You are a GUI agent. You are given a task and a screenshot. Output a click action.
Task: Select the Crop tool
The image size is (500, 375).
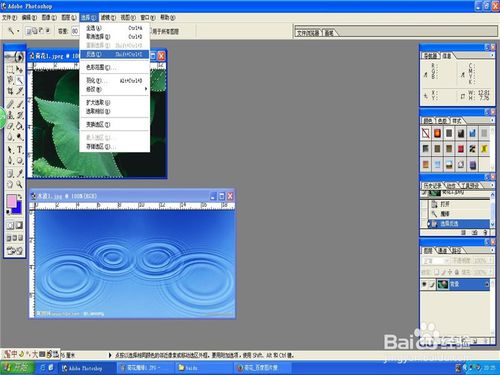pyautogui.click(x=10, y=91)
